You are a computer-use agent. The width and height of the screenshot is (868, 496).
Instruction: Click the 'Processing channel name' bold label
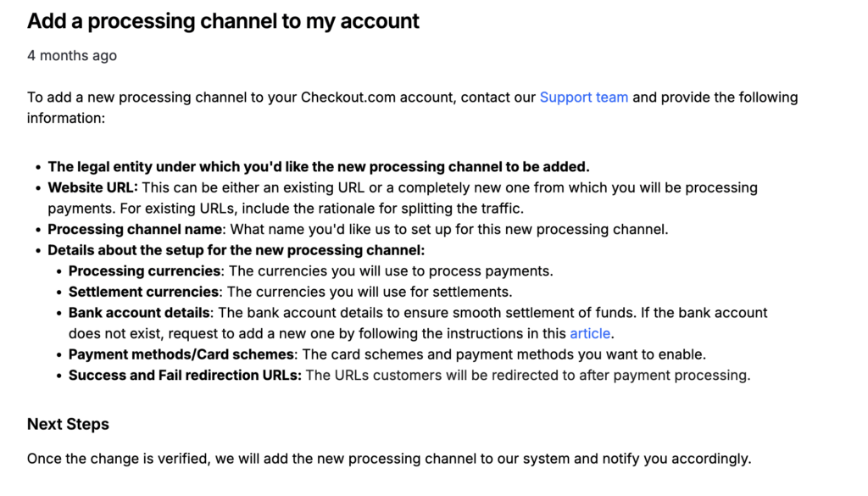point(136,229)
